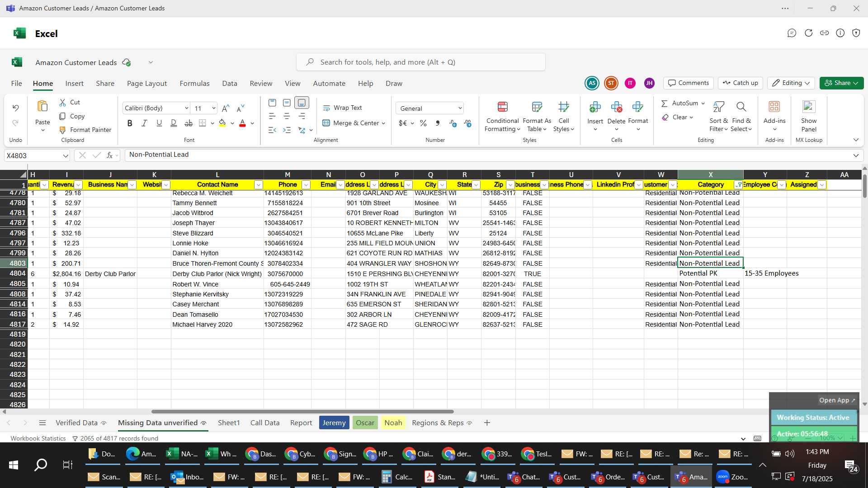Click the Format As Table icon
868x488 pixels.
(x=537, y=107)
